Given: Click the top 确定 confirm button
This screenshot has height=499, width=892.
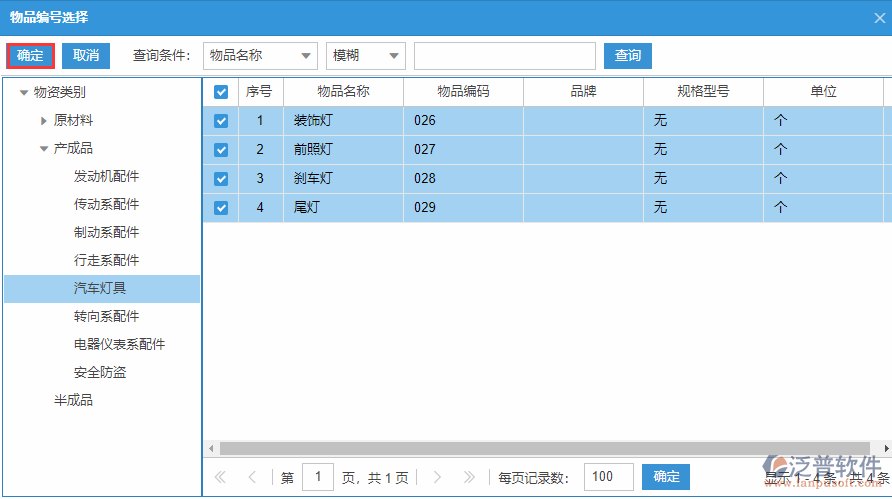Looking at the screenshot, I should coord(30,56).
